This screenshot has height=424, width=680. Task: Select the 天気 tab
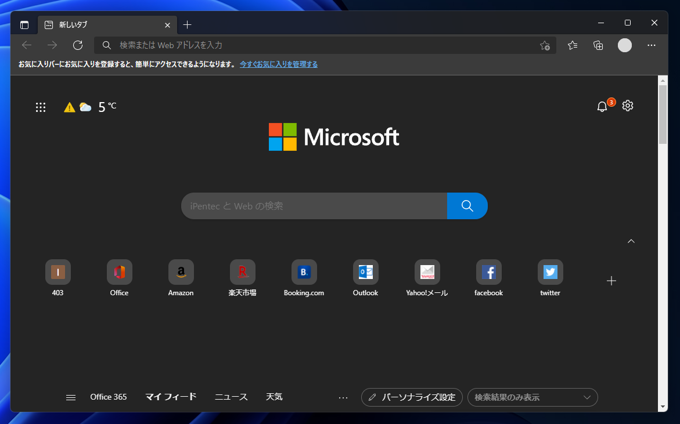click(x=274, y=397)
